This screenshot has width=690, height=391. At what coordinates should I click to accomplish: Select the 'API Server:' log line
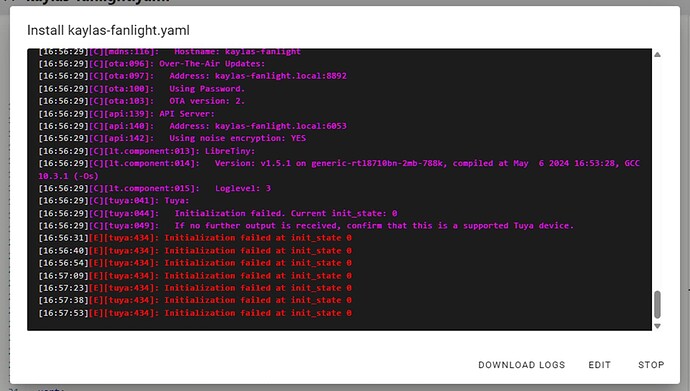click(126, 113)
